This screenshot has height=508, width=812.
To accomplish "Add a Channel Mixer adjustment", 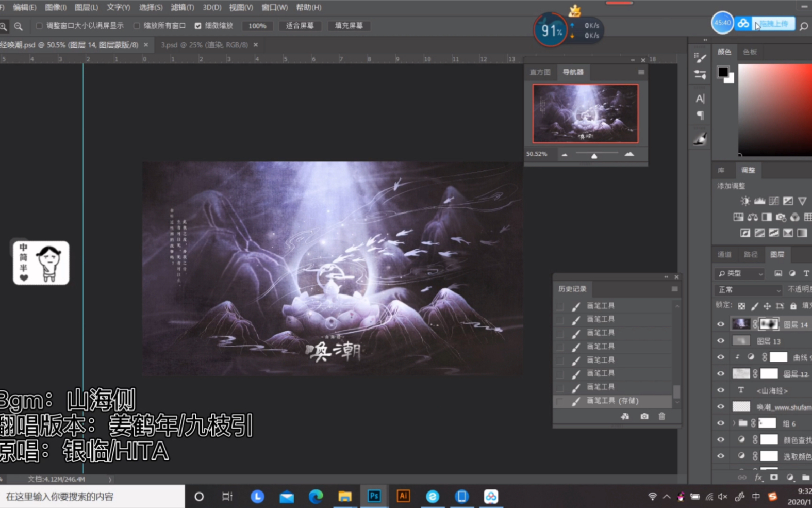I will (795, 217).
